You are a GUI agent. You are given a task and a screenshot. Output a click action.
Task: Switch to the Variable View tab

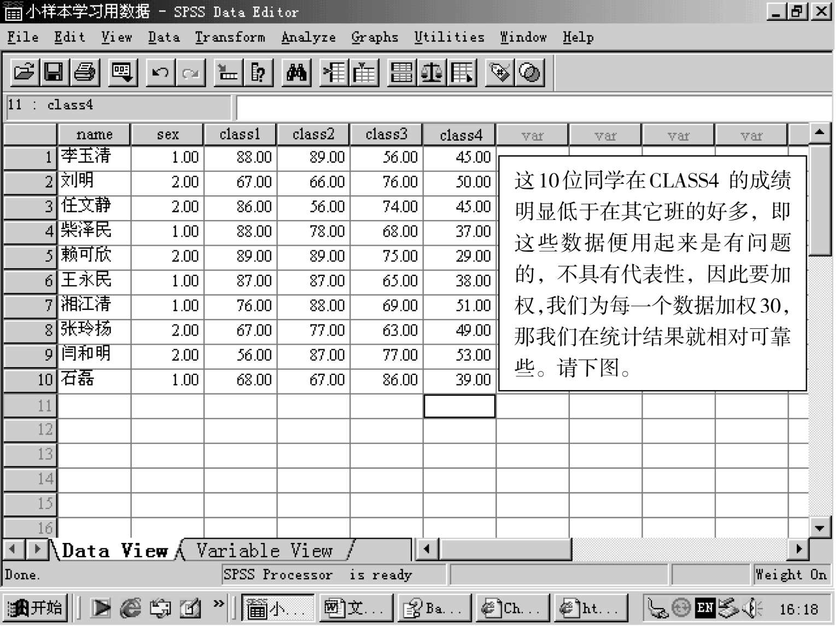point(265,550)
